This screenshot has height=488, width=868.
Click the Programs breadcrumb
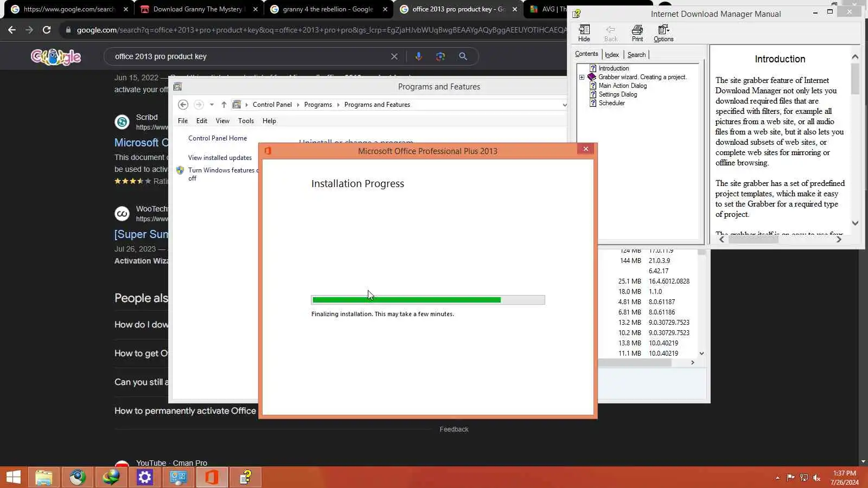[318, 105]
